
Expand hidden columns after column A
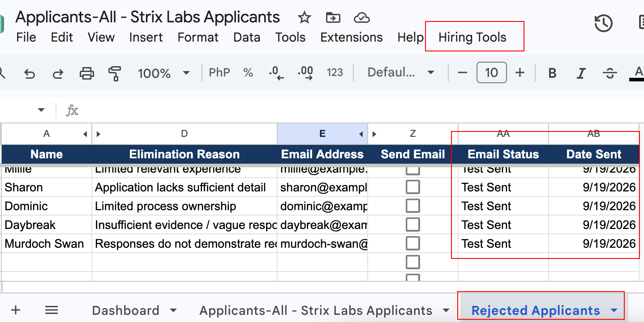click(85, 134)
